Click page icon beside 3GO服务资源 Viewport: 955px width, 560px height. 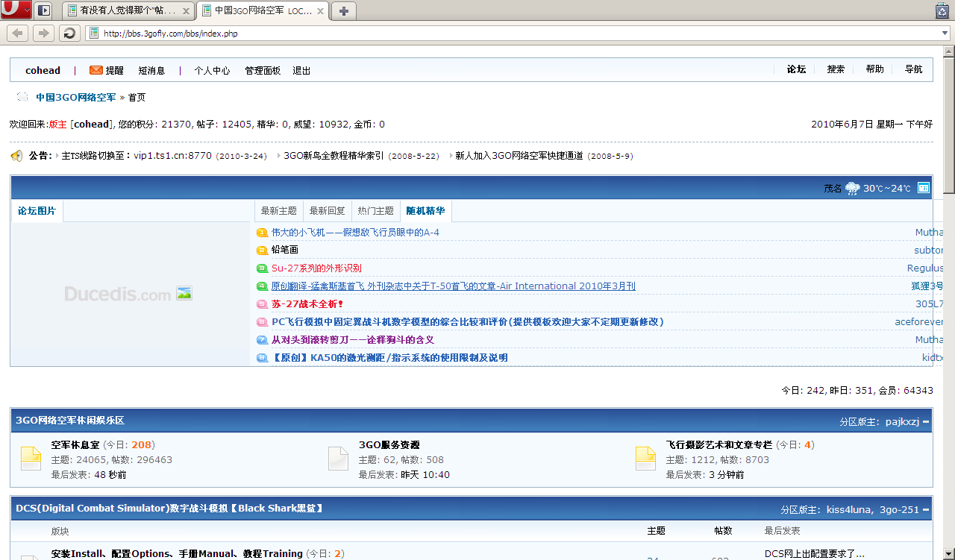(338, 459)
